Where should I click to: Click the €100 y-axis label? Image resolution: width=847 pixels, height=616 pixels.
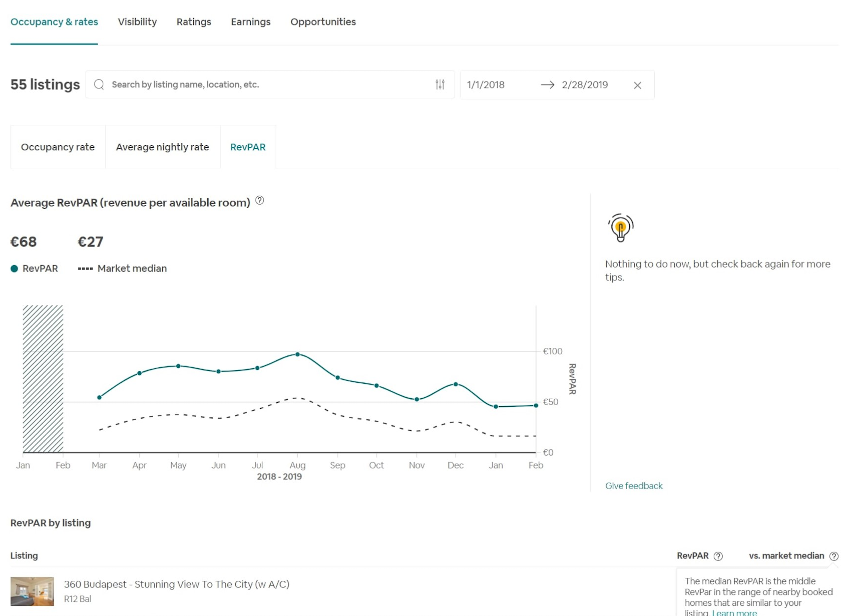[552, 351]
